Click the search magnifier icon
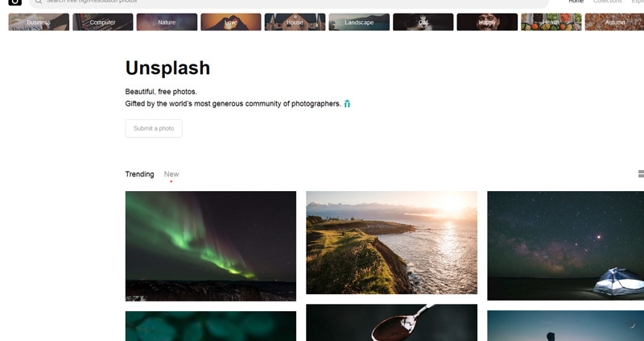Image resolution: width=644 pixels, height=341 pixels. [x=38, y=2]
